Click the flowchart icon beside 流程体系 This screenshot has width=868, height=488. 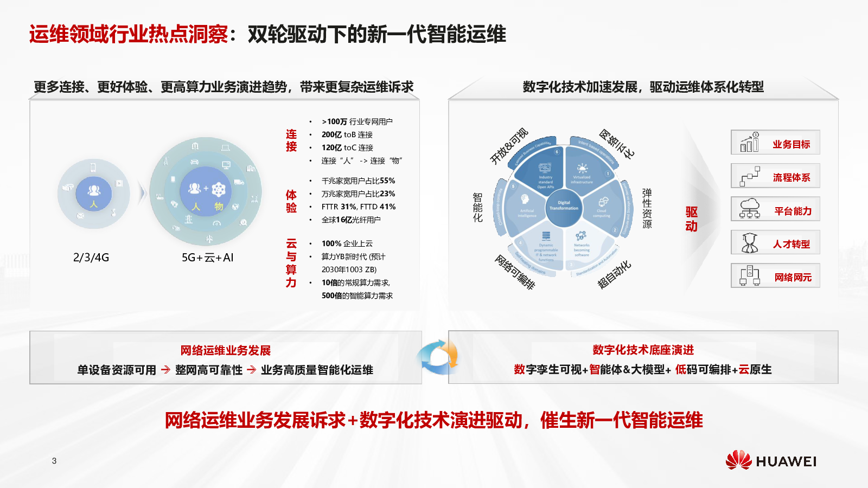pos(749,176)
